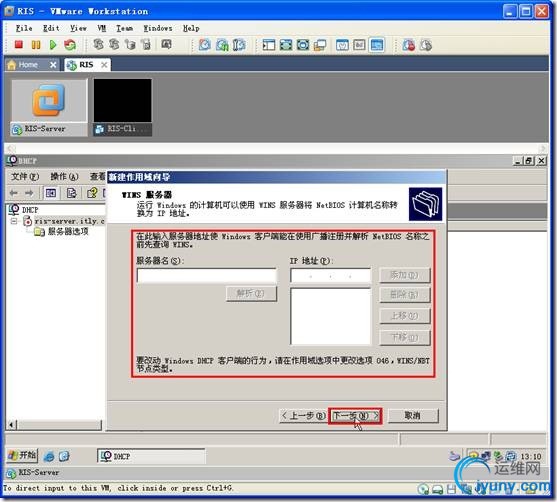Viewport: 557px width, 502px height.
Task: Open the Help menu
Action: (x=191, y=28)
